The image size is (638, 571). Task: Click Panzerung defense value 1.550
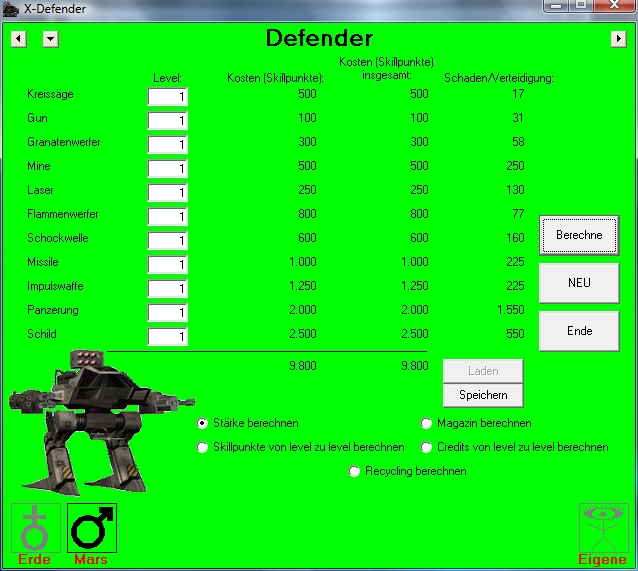pos(511,310)
